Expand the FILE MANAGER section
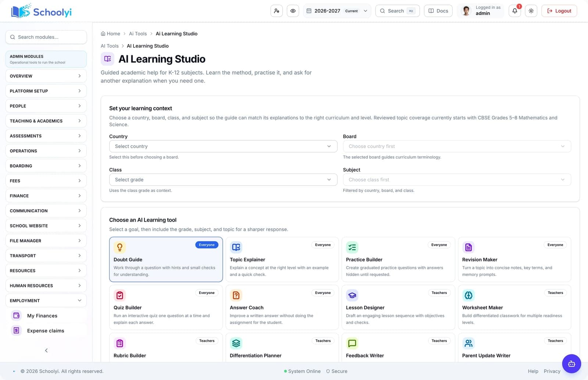The image size is (588, 380). coord(46,241)
